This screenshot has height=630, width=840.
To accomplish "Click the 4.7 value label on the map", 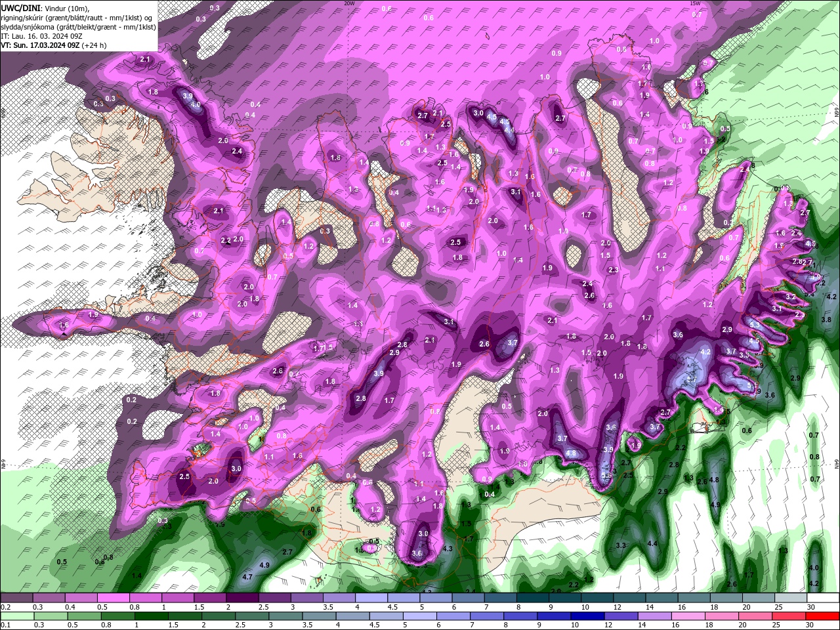I will point(248,577).
